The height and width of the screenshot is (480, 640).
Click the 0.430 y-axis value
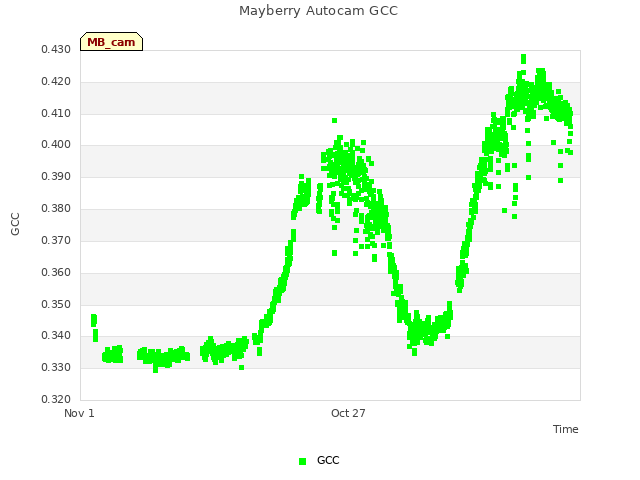[56, 49]
